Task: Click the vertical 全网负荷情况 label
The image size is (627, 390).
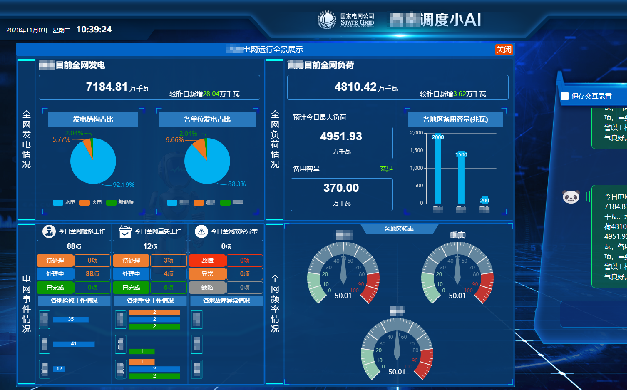Action: [275, 139]
